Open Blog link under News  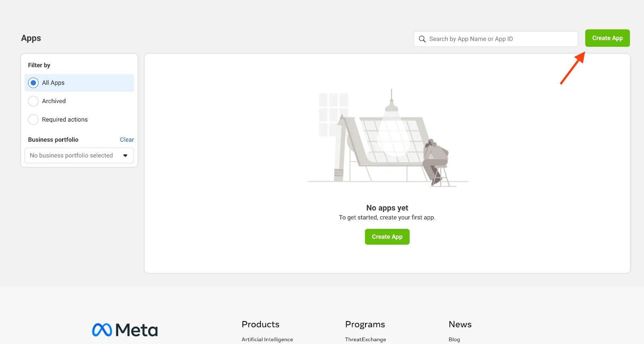[454, 340]
